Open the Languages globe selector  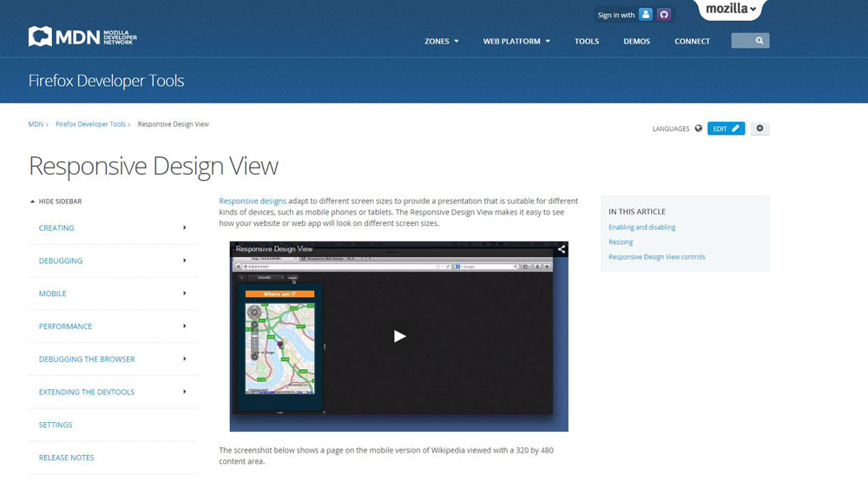[x=677, y=129]
